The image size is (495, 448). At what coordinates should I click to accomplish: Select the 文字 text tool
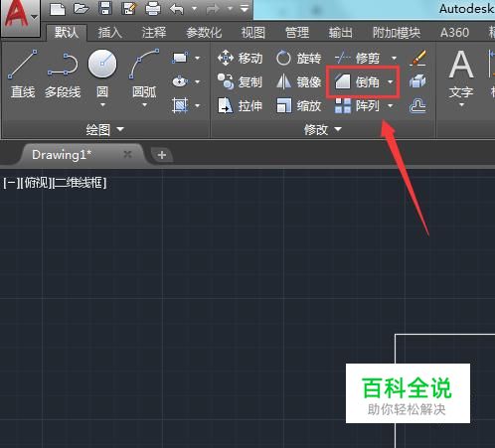pos(461,74)
